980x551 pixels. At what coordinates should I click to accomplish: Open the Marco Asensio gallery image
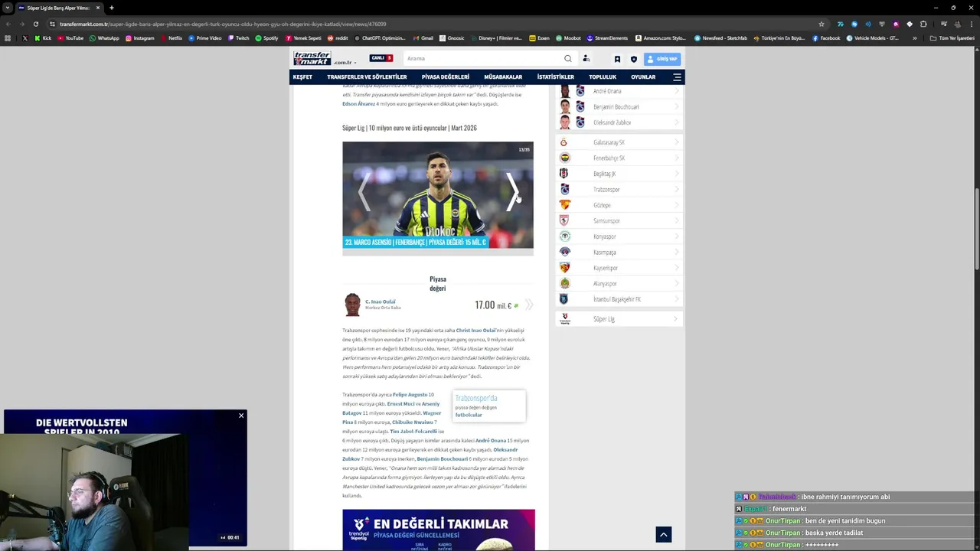coord(438,195)
